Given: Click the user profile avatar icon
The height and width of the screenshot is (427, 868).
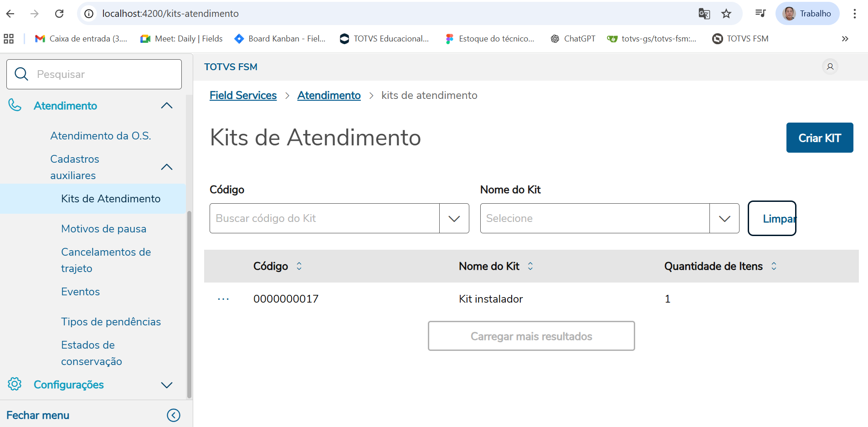Looking at the screenshot, I should click(830, 67).
